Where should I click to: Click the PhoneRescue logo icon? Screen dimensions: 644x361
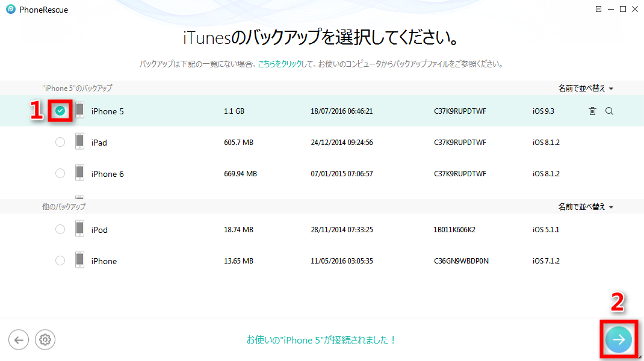click(x=11, y=9)
